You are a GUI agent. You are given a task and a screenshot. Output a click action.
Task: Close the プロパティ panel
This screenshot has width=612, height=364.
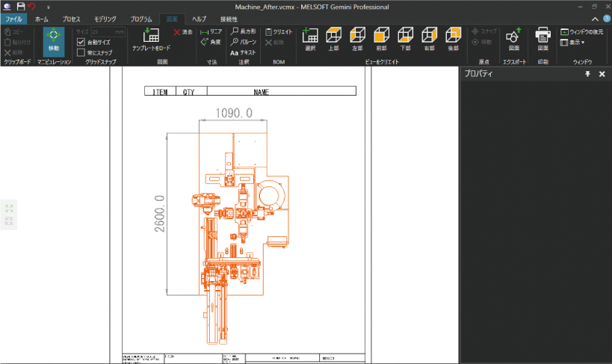[x=602, y=74]
